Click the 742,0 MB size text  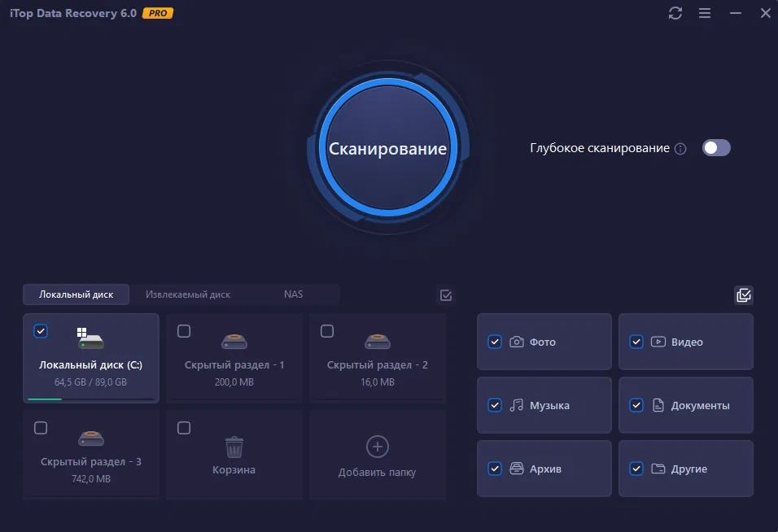[x=91, y=479]
